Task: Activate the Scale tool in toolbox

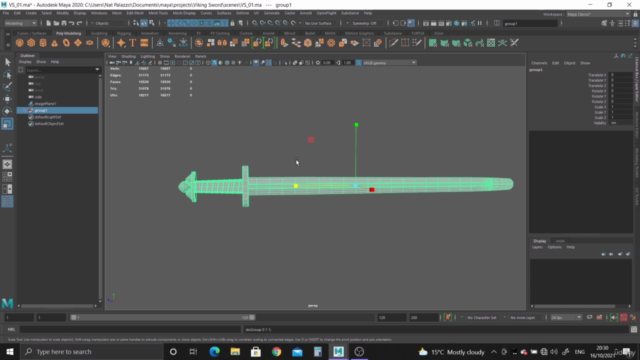Action: (7, 124)
